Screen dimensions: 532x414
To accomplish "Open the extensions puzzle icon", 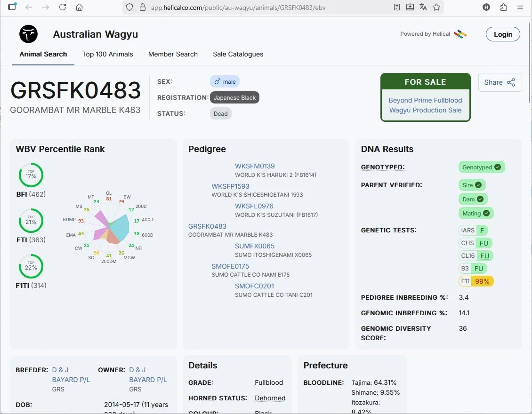I will [503, 7].
